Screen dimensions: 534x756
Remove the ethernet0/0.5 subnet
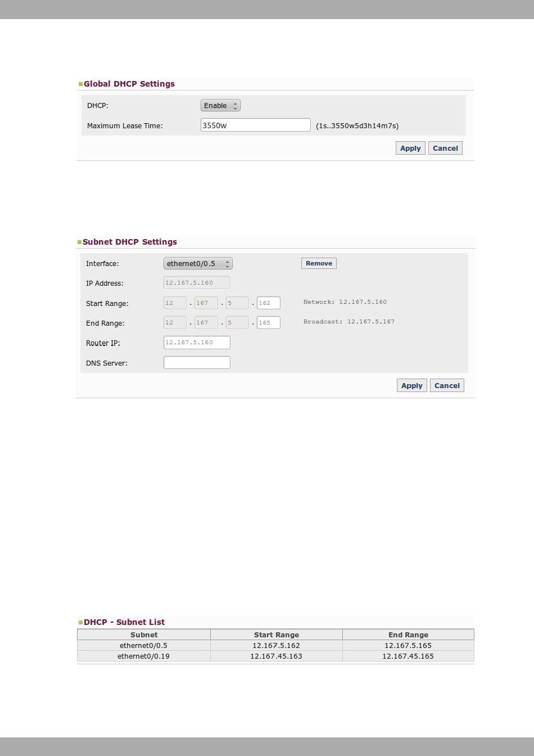point(319,263)
